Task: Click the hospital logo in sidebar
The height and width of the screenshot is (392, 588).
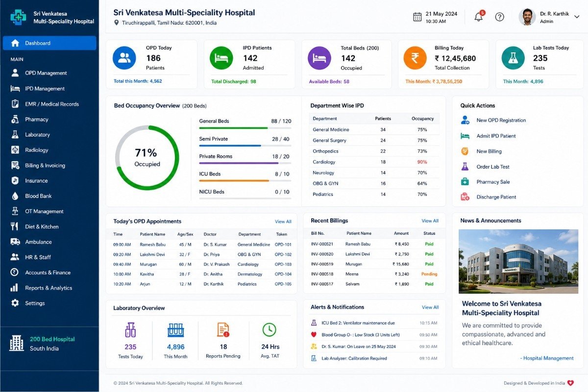Action: tap(19, 17)
